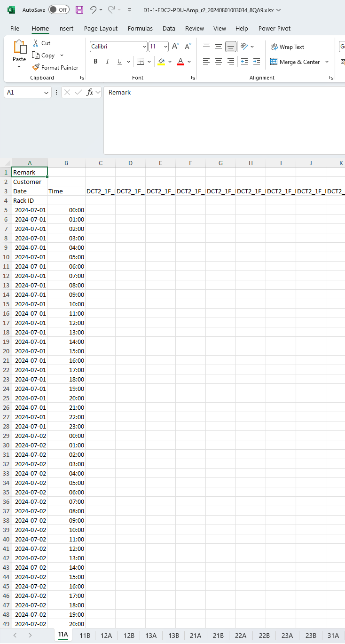Toggle Bold formatting on
This screenshot has height=644, width=345.
point(95,62)
